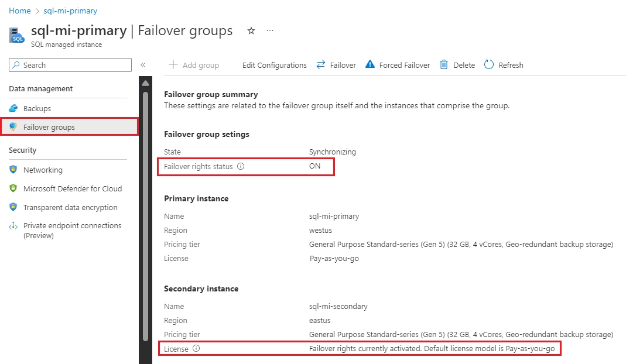Click the favorite star icon

click(x=251, y=31)
